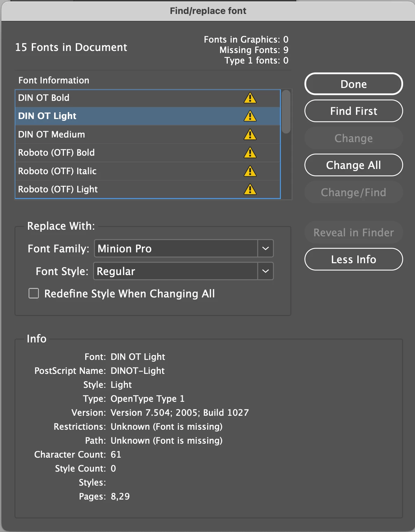
Task: Click the Change All button
Action: pos(354,165)
